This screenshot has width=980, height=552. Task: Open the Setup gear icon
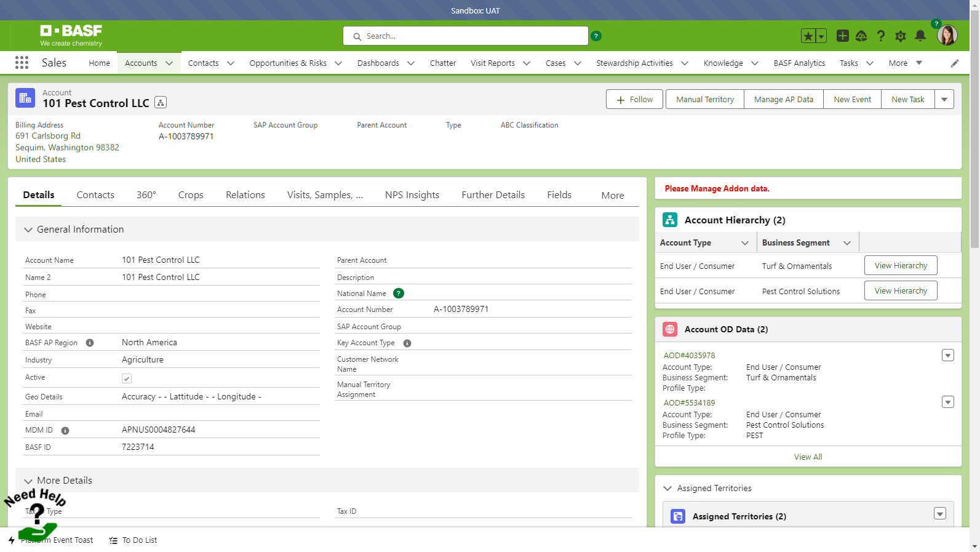(901, 36)
